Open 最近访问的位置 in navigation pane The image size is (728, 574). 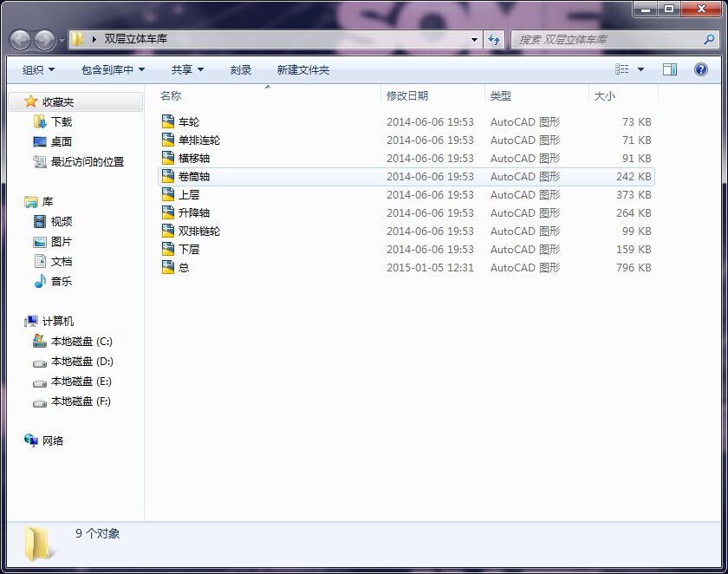(79, 161)
